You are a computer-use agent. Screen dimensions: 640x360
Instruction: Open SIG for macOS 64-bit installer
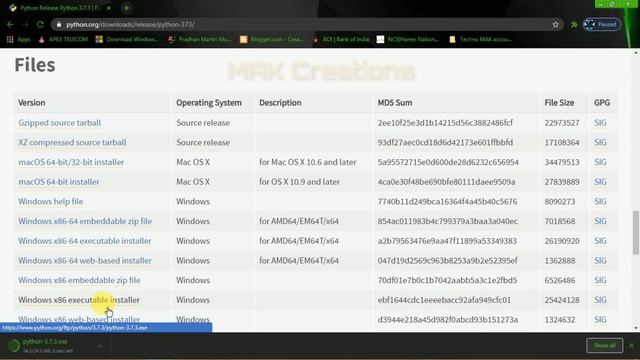tap(600, 182)
